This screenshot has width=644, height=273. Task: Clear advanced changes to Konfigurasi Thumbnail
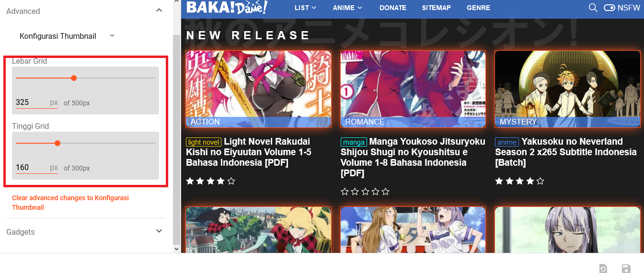pos(70,203)
